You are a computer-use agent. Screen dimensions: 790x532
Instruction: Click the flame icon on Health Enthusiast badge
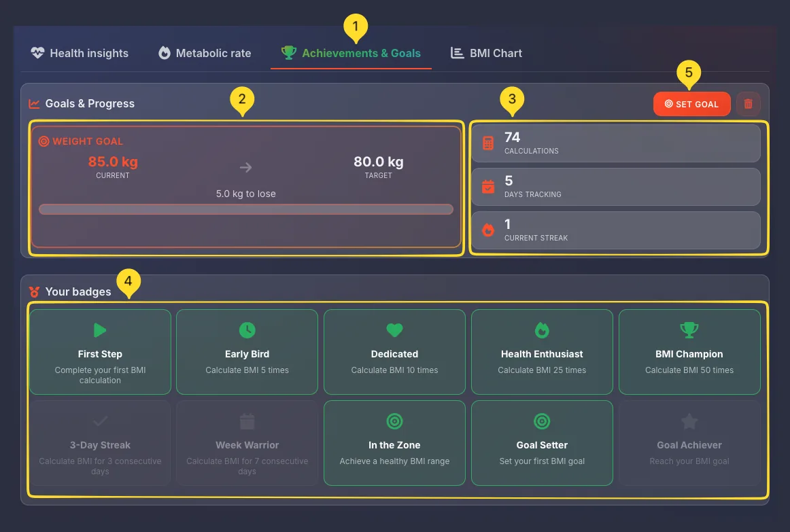coord(542,330)
